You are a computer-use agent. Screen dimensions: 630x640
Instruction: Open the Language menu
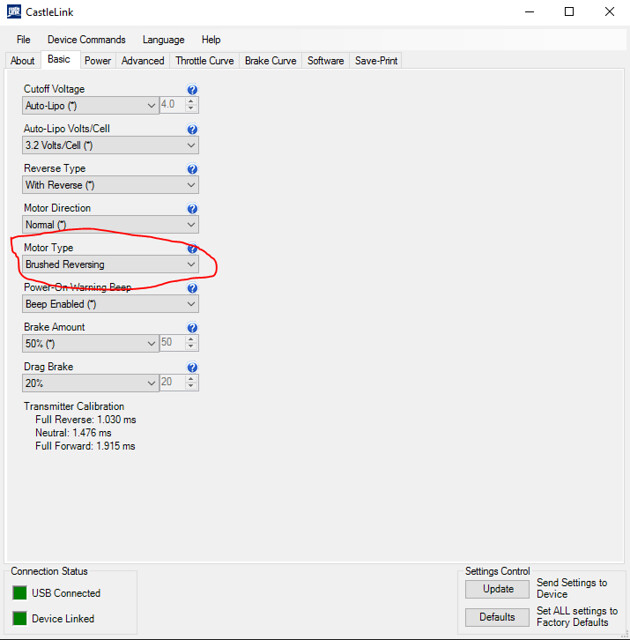[163, 40]
